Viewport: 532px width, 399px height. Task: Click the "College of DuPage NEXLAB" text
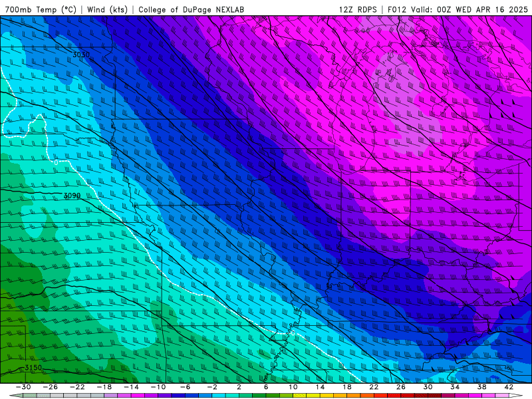point(191,9)
